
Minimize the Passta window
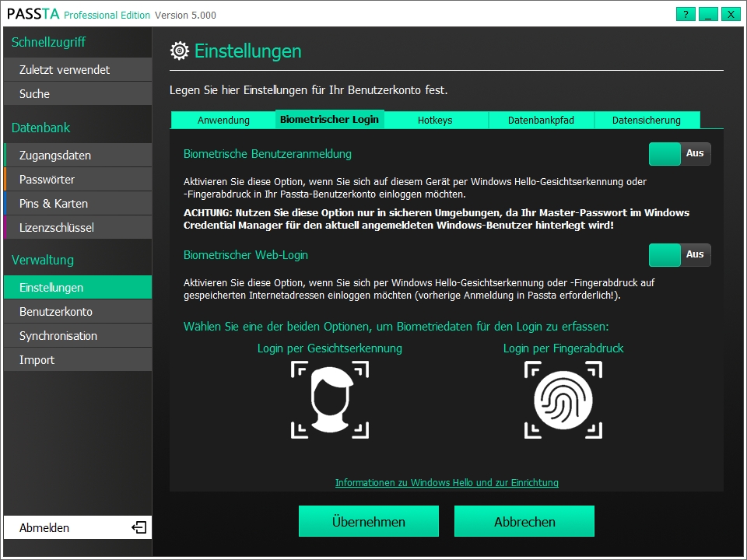(708, 14)
